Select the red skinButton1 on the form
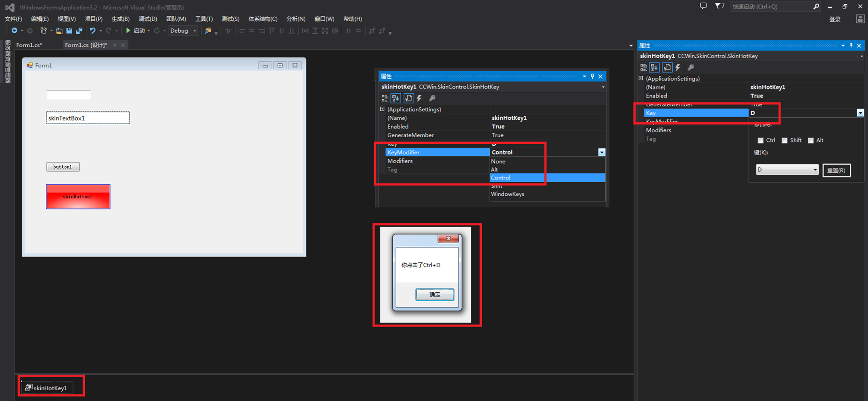868x401 pixels. 78,197
